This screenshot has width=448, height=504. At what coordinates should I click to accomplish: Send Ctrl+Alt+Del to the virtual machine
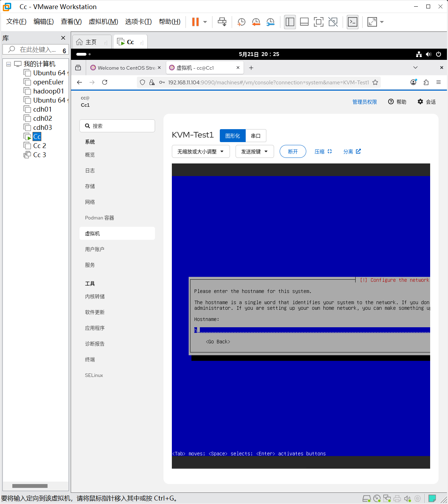coord(222,22)
